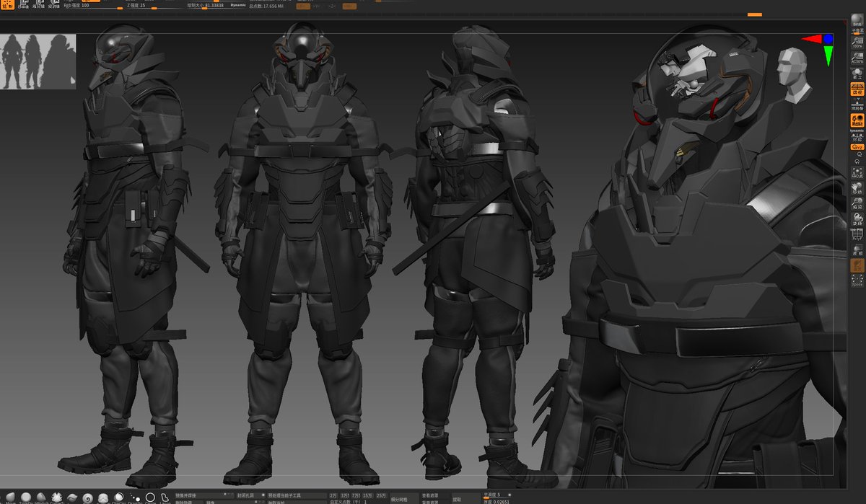
Task: Select the Move gizmo icon next to 绘制
Action: coord(25,4)
